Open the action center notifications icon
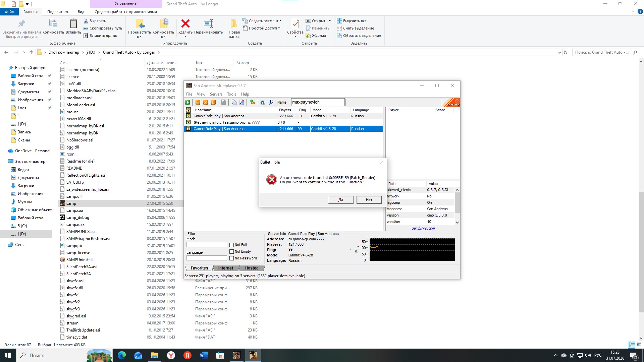The image size is (644, 362). pyautogui.click(x=634, y=355)
